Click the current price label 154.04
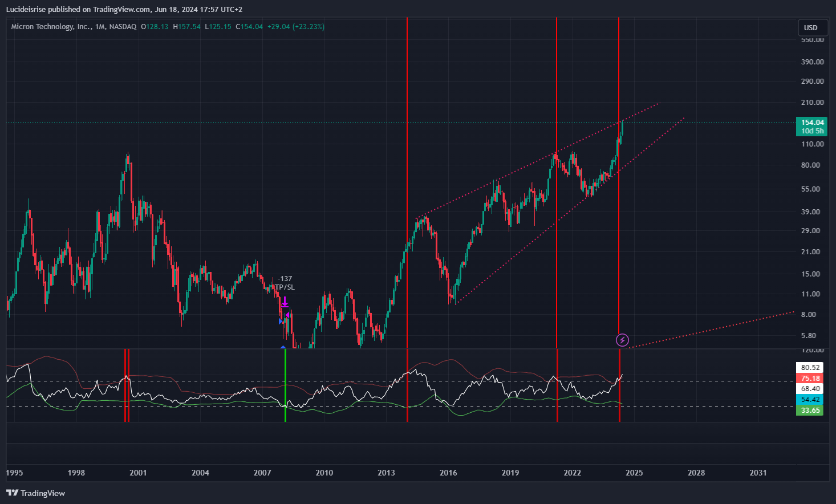This screenshot has height=504, width=836. (x=812, y=122)
